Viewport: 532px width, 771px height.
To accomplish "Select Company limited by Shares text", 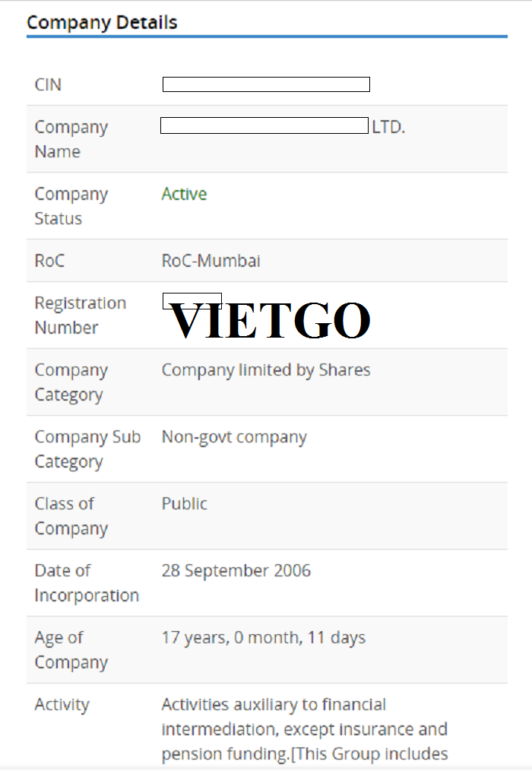I will point(266,370).
